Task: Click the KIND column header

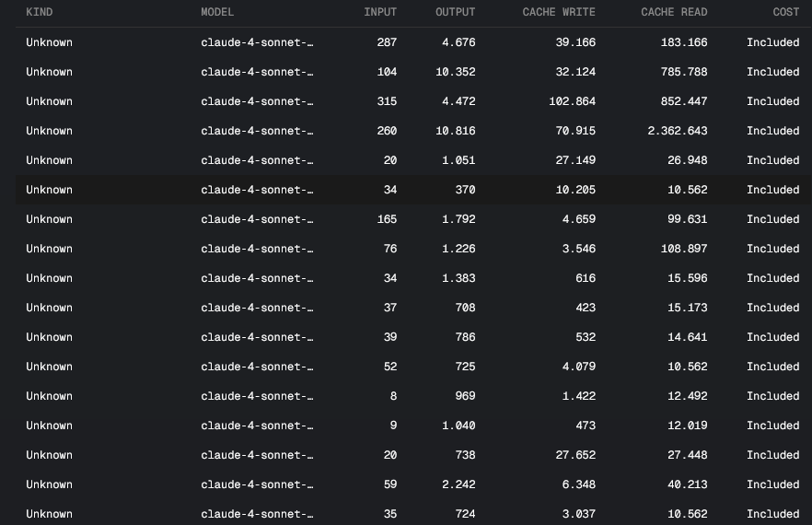Action: tap(40, 12)
